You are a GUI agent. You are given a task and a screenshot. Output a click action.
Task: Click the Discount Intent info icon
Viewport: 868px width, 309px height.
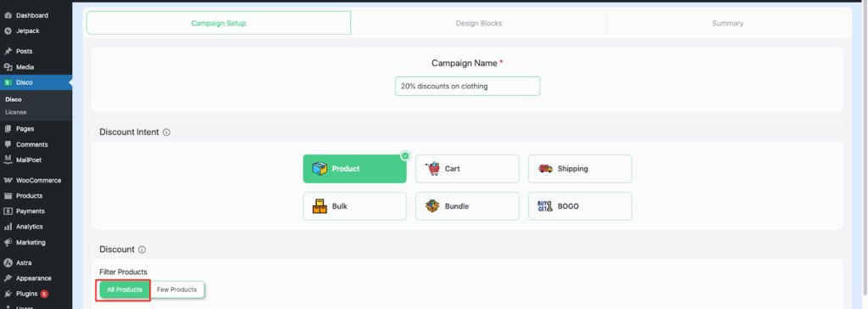(167, 132)
